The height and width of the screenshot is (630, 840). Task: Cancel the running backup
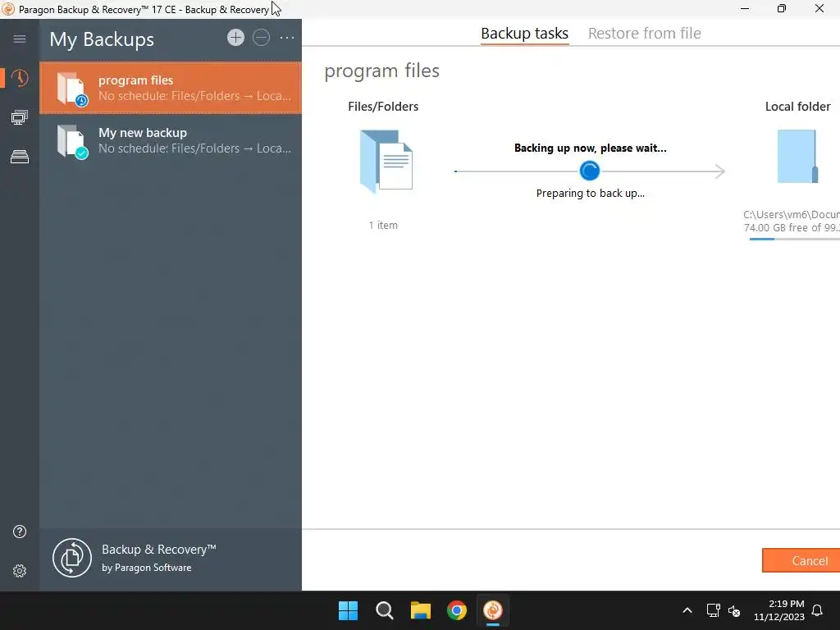(801, 560)
